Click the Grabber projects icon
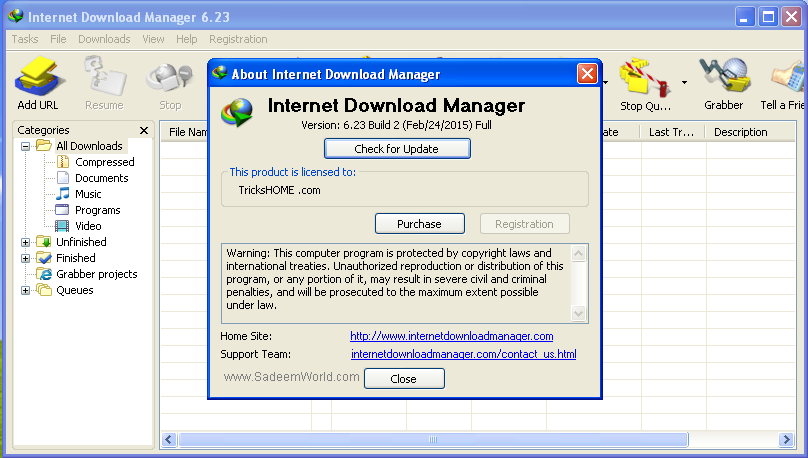This screenshot has height=458, width=808. click(x=44, y=274)
